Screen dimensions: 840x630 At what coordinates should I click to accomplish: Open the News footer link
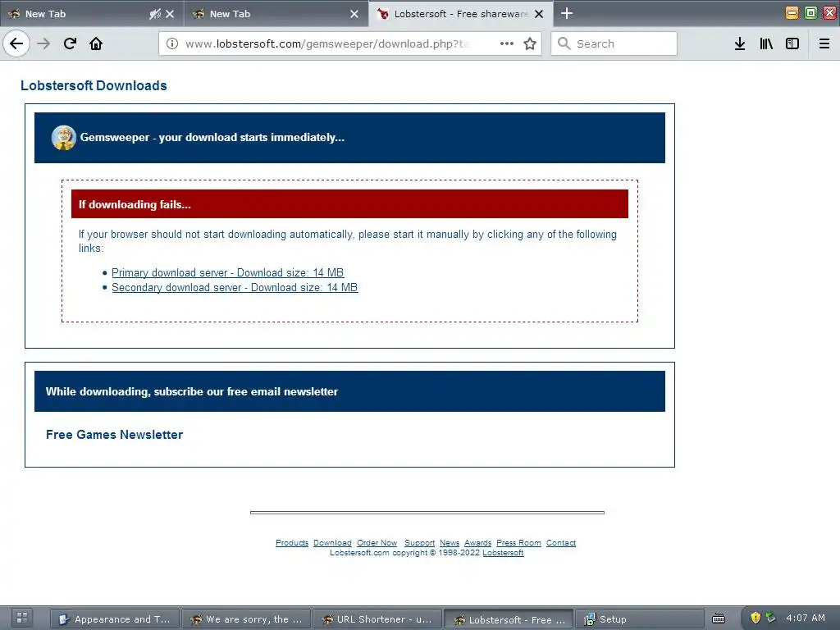click(450, 543)
